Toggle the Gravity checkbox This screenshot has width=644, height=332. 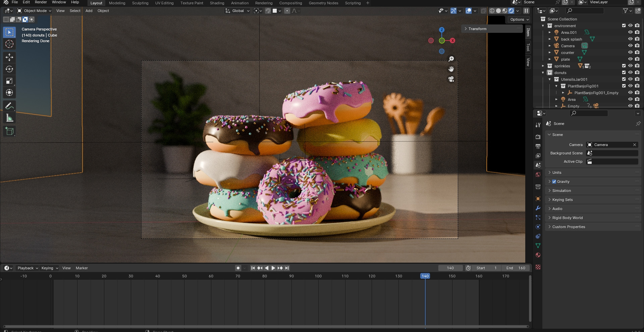point(554,182)
